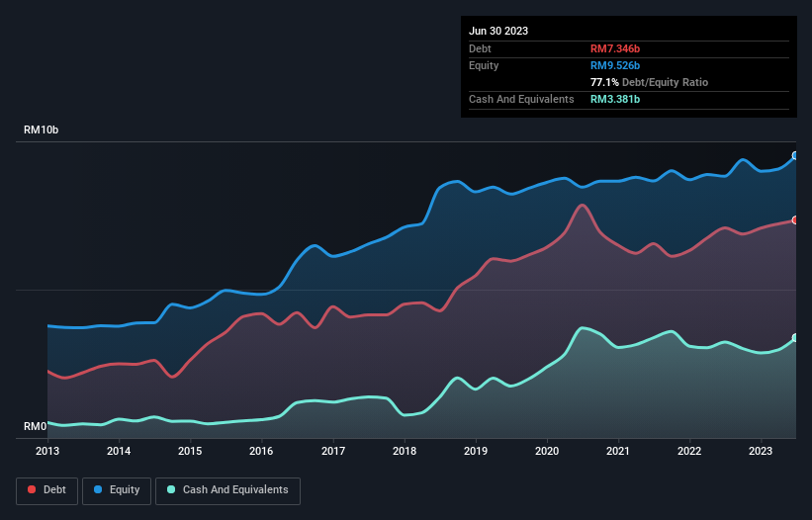Image resolution: width=812 pixels, height=520 pixels.
Task: Toggle the Cash And Equivalents legend button
Action: (x=227, y=490)
